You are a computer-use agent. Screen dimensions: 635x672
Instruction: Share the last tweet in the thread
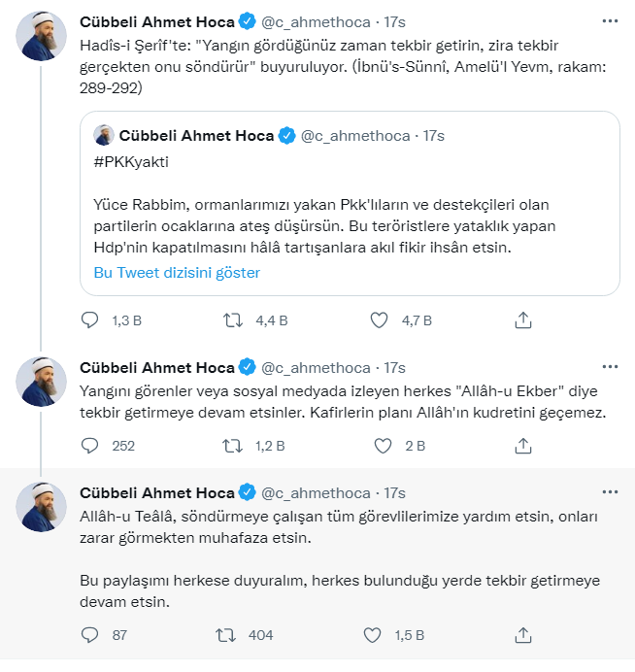[x=522, y=635]
